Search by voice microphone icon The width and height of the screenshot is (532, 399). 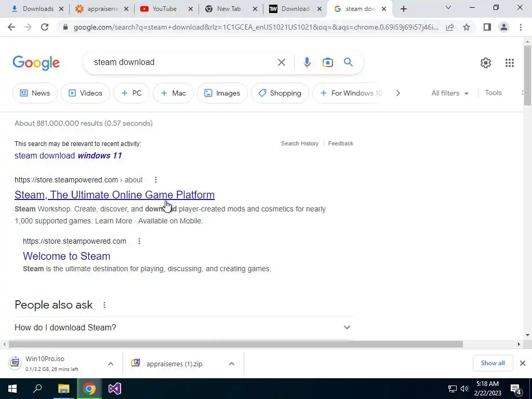pyautogui.click(x=307, y=62)
